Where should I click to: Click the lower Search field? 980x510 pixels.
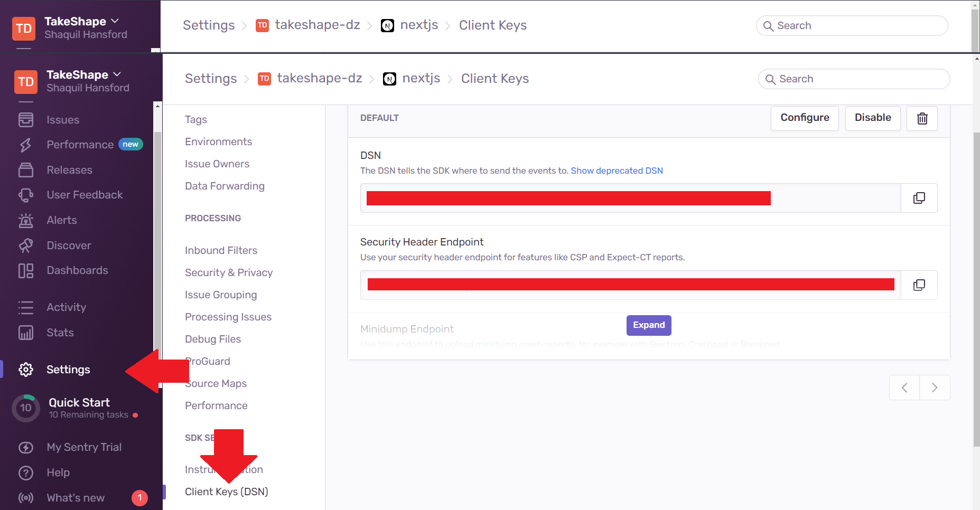854,79
